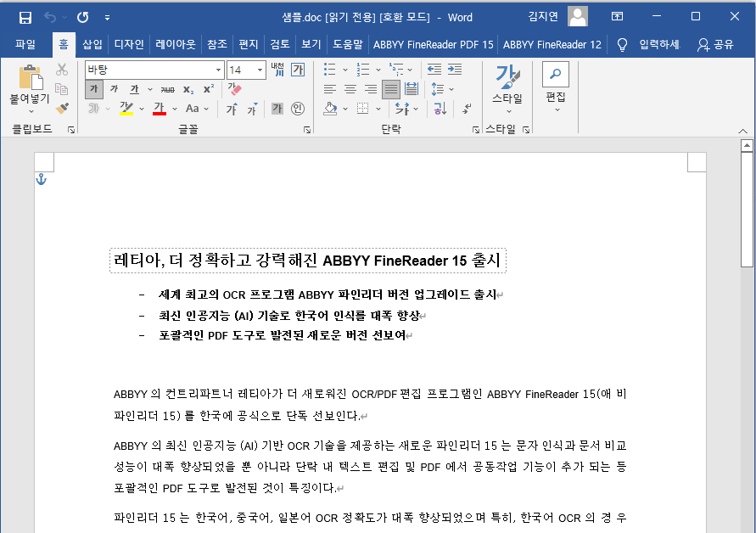
Task: Switch to the 레이아웃 tab
Action: 176,44
